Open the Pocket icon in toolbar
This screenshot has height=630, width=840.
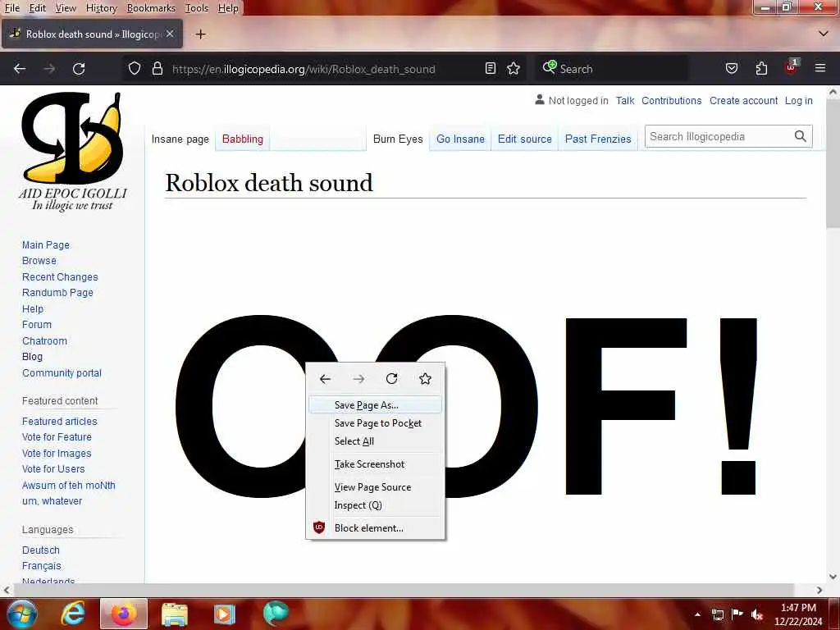731,68
